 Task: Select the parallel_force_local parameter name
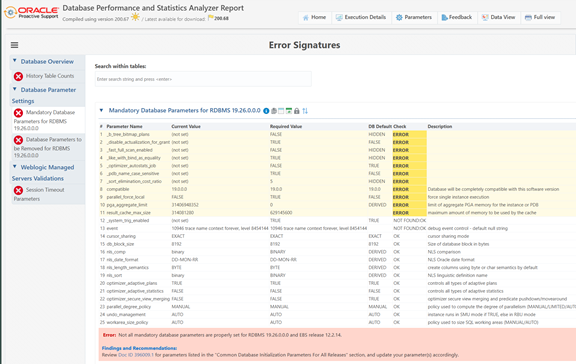click(x=125, y=197)
